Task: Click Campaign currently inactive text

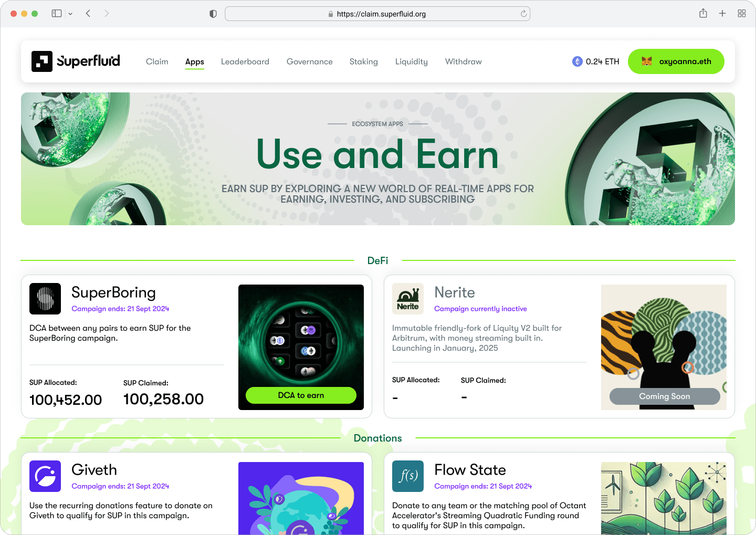Action: click(x=480, y=309)
